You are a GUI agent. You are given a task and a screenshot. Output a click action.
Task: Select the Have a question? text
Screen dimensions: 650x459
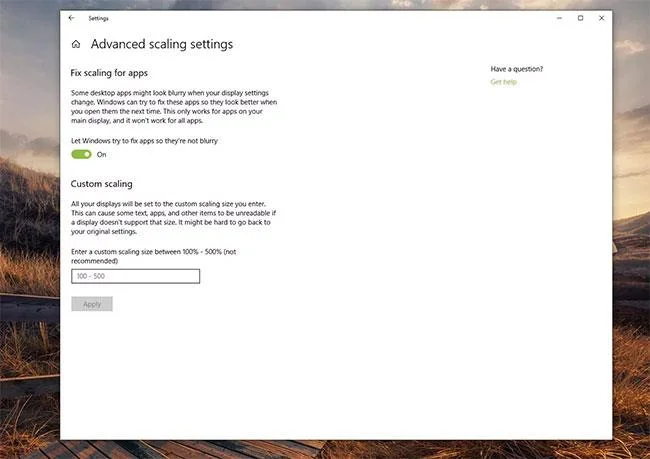[517, 69]
